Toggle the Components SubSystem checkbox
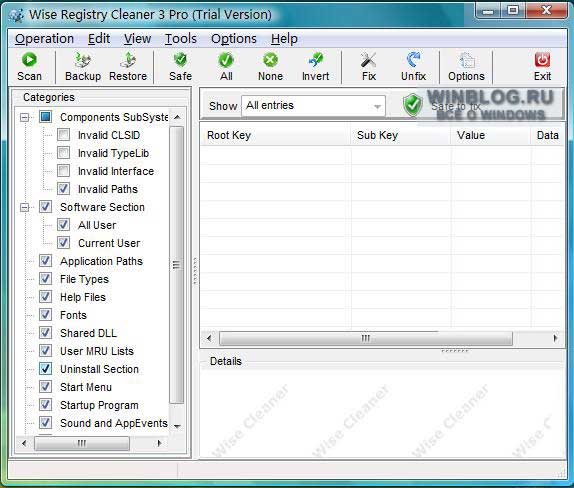The height and width of the screenshot is (488, 574). (x=45, y=117)
